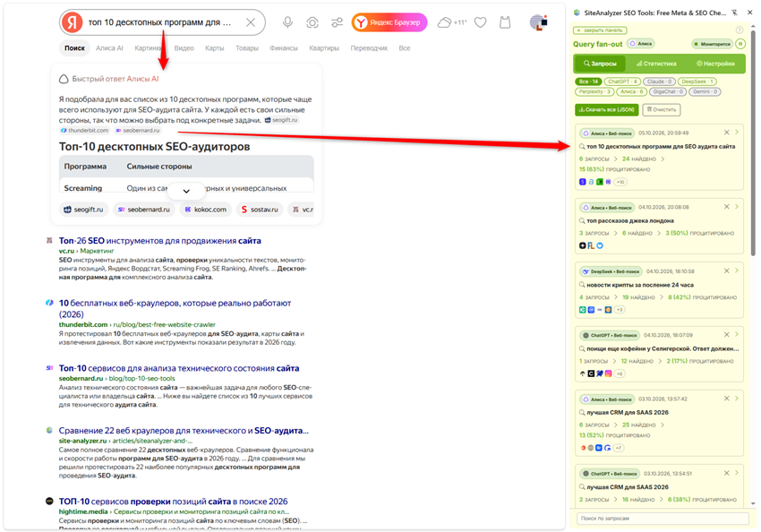Expand the 'новости крипты' card chevron
Image resolution: width=761 pixels, height=532 pixels.
tap(737, 270)
